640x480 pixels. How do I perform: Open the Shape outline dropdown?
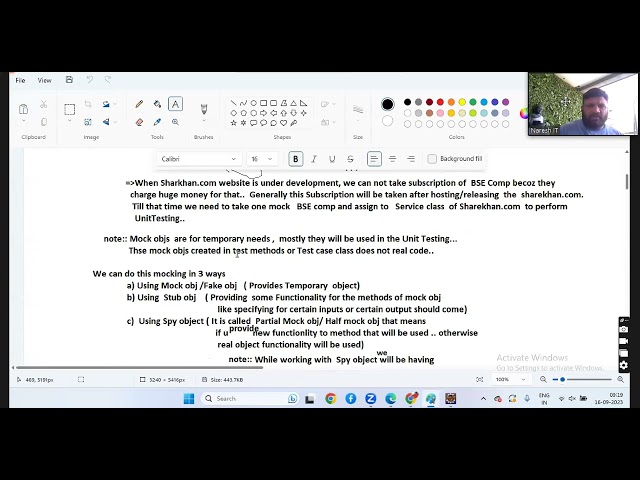coord(328,104)
